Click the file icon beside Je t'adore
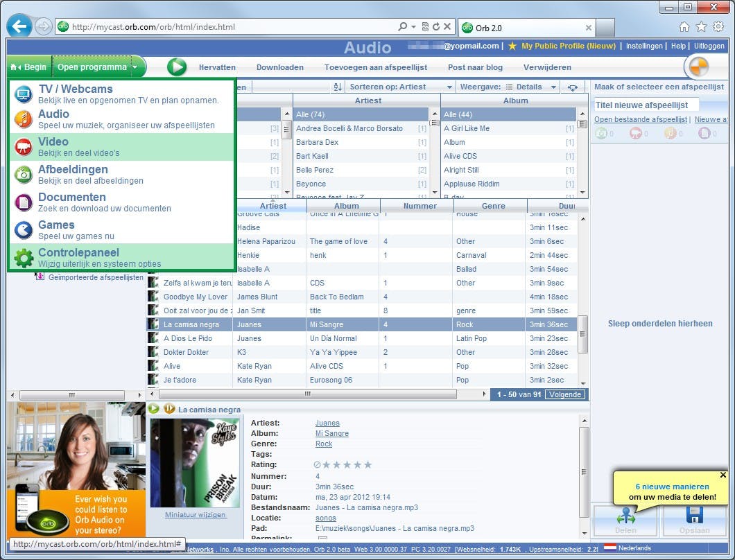The image size is (735, 560). [x=153, y=380]
